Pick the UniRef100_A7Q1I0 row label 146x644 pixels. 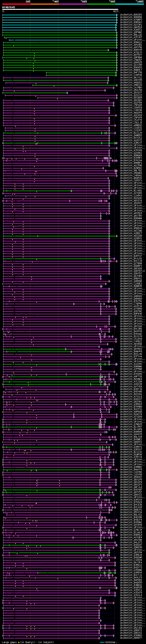[x=131, y=53]
